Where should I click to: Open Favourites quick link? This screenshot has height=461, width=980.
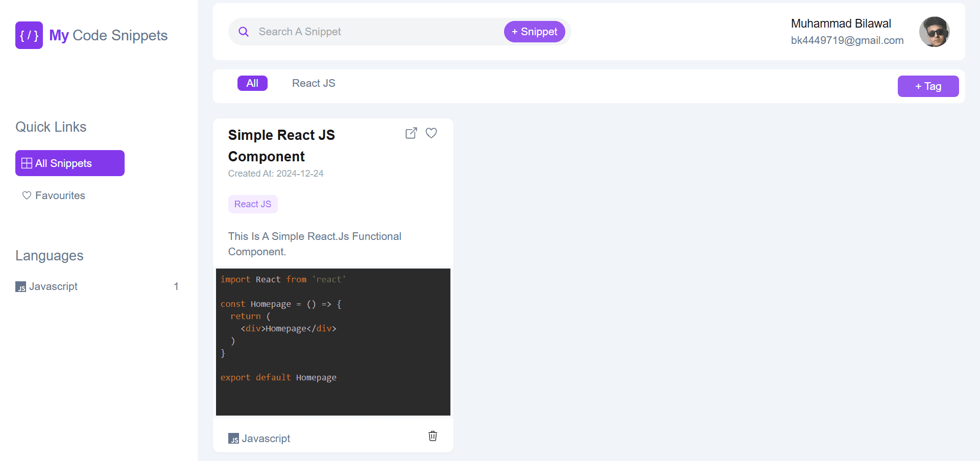(70, 196)
